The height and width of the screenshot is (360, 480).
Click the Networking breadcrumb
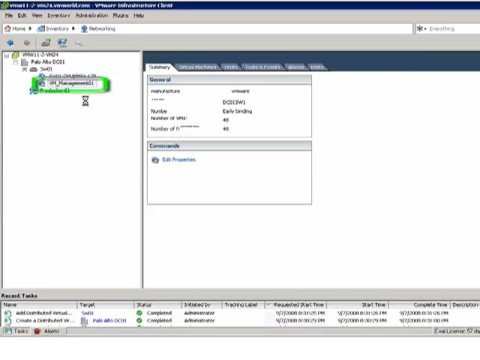[x=98, y=29]
